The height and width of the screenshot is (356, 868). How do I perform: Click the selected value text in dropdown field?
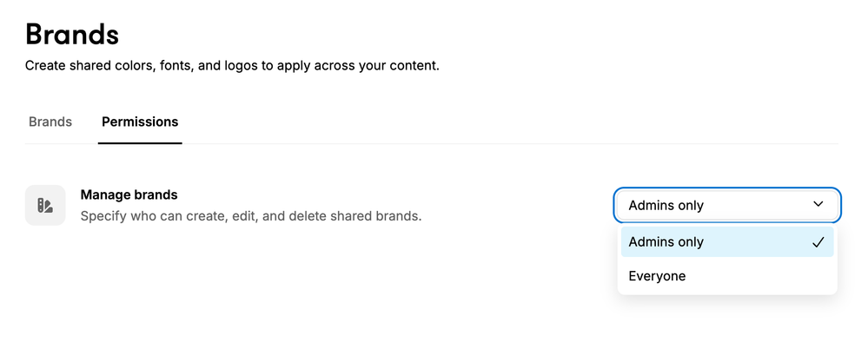pos(666,206)
